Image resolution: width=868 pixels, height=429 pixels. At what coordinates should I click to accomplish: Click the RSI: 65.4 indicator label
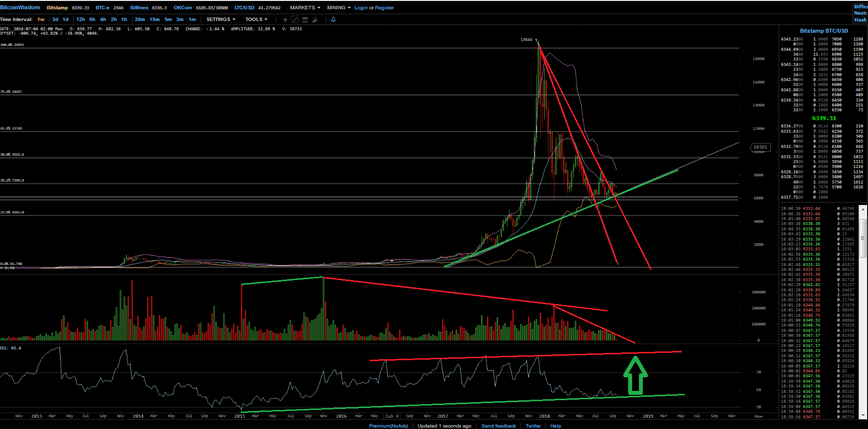[x=11, y=348]
